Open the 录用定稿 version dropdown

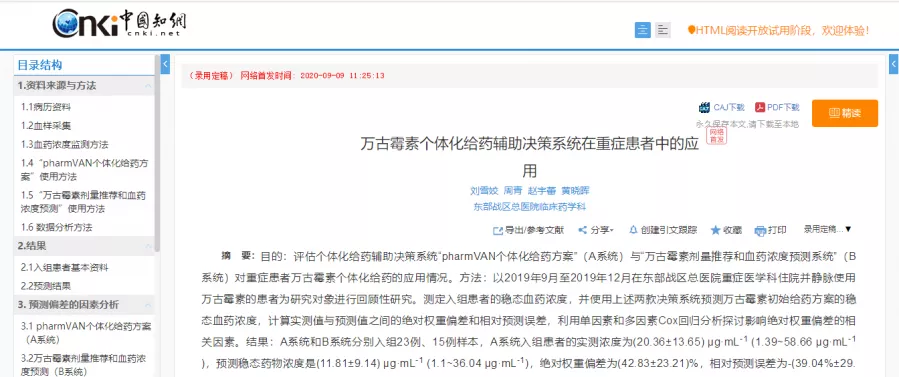coord(827,229)
